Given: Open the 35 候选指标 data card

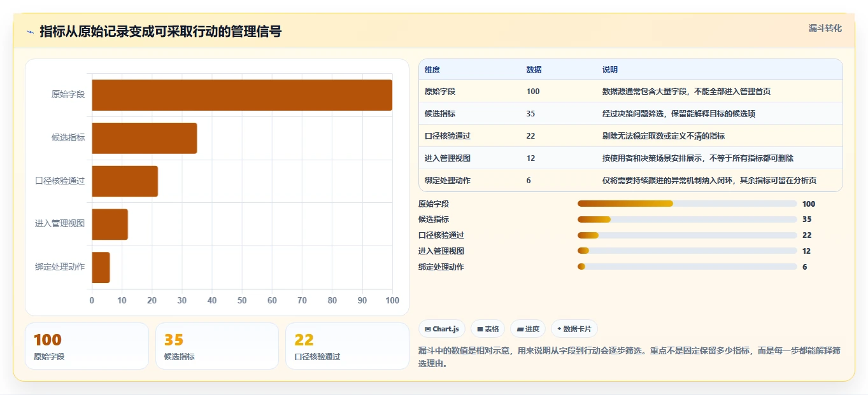Looking at the screenshot, I should [x=217, y=346].
